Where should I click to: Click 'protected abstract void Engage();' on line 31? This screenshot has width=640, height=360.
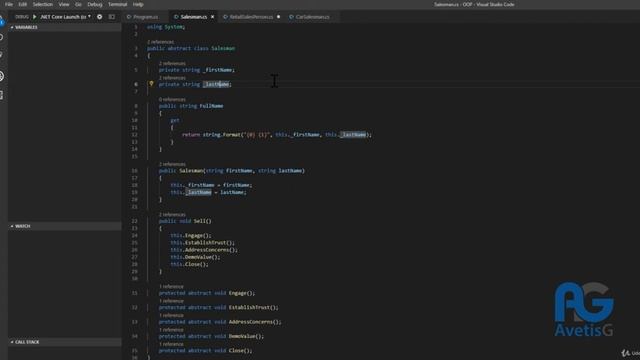click(x=207, y=293)
